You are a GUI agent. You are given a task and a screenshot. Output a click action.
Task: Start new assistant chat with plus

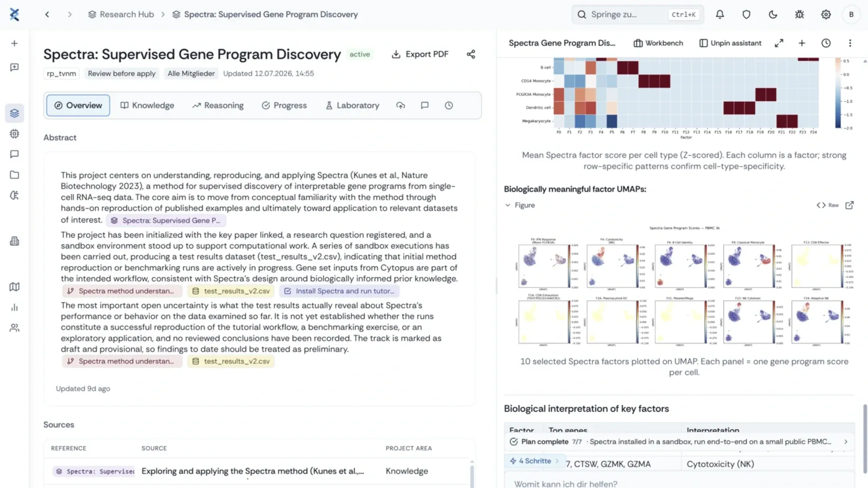coord(802,43)
